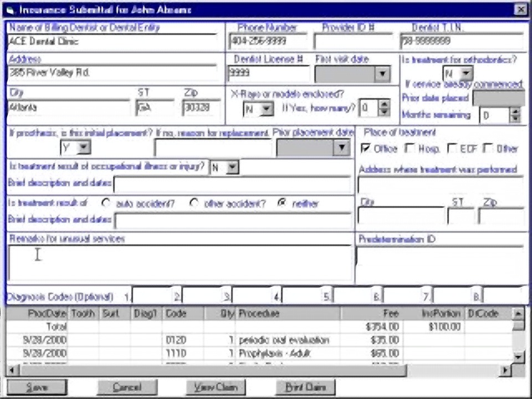Click the title bar application icon
The height and width of the screenshot is (399, 532).
point(10,10)
